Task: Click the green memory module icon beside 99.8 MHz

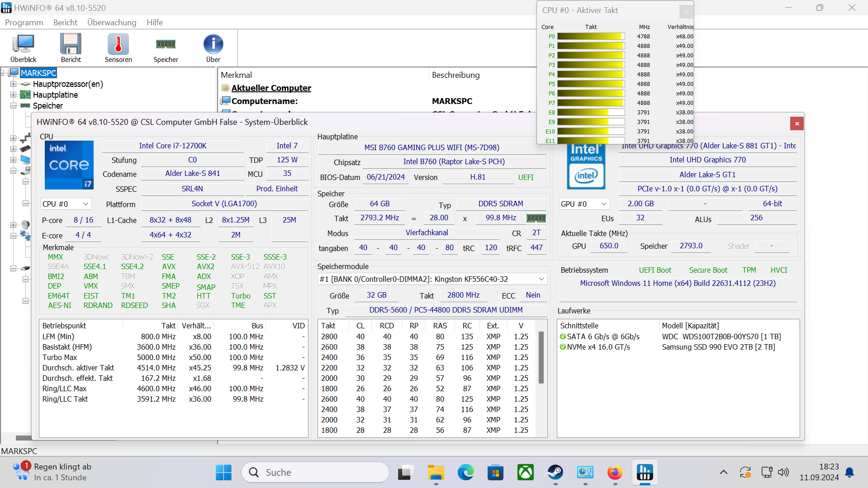Action: (x=536, y=218)
